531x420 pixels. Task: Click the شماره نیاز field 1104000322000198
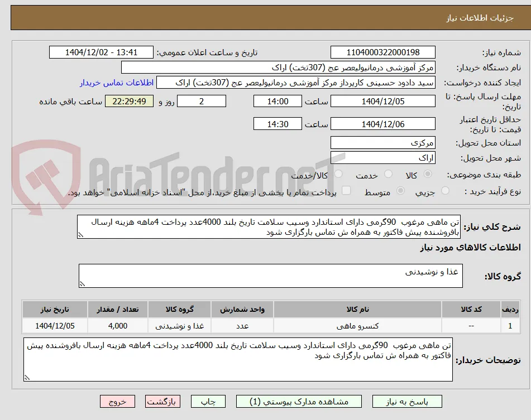click(x=382, y=52)
